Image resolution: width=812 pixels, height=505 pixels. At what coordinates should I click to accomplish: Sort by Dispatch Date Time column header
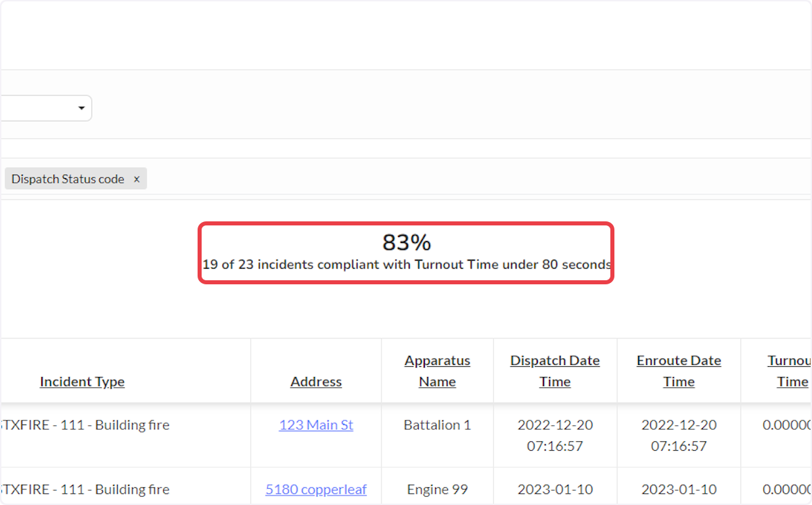pyautogui.click(x=555, y=371)
